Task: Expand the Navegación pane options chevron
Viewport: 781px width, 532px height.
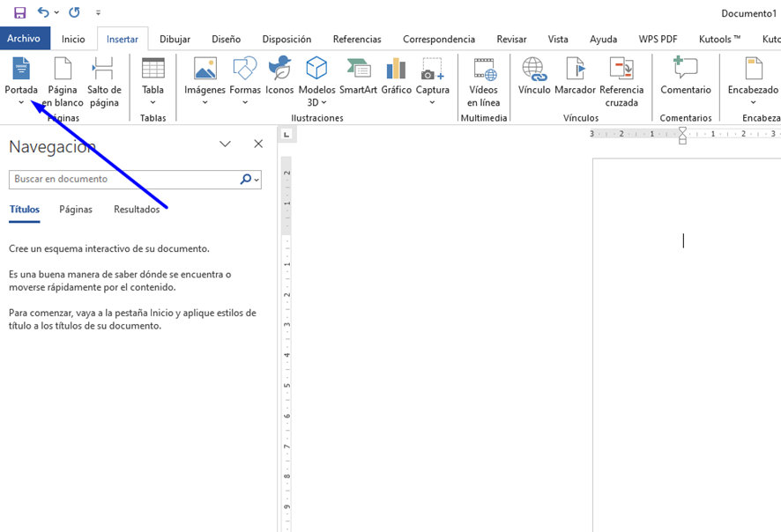Action: pyautogui.click(x=225, y=144)
